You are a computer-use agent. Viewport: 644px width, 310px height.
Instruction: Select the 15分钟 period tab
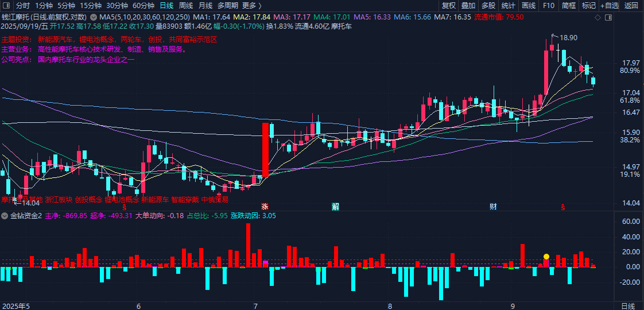point(90,6)
